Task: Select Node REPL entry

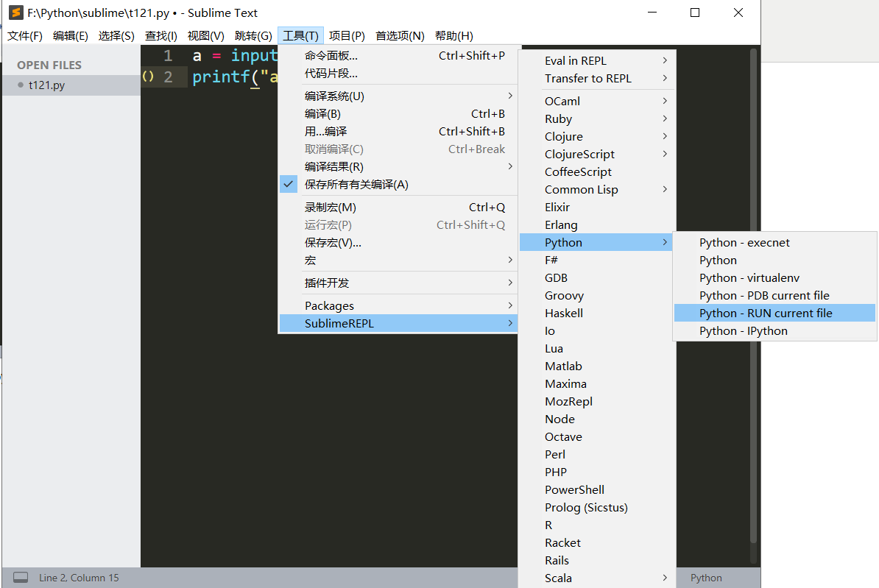Action: (x=596, y=419)
